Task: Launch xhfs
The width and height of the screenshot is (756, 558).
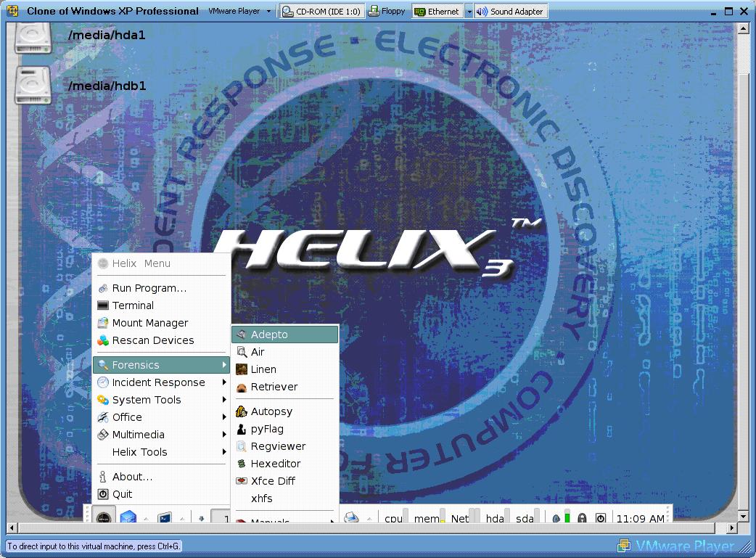Action: [285, 498]
